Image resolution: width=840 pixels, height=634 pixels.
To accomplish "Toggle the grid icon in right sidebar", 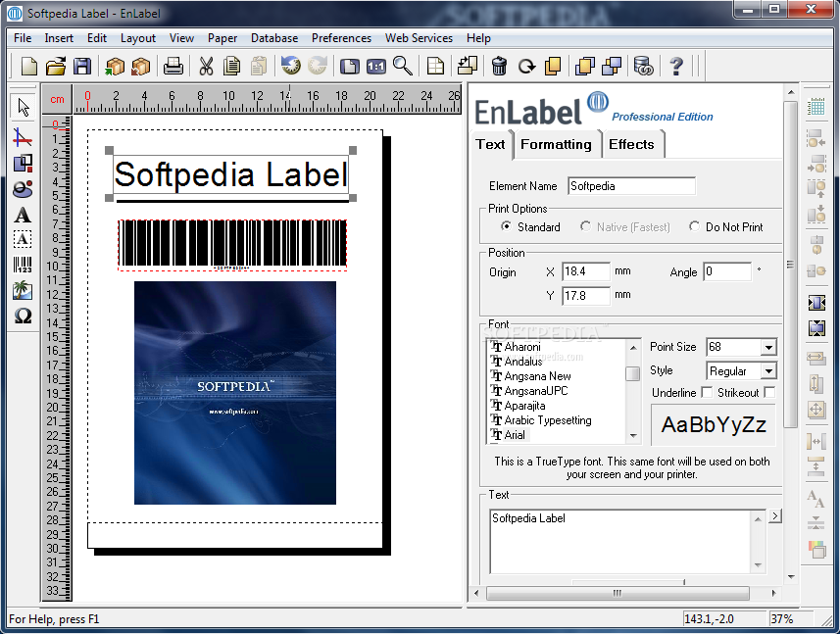I will pyautogui.click(x=815, y=107).
